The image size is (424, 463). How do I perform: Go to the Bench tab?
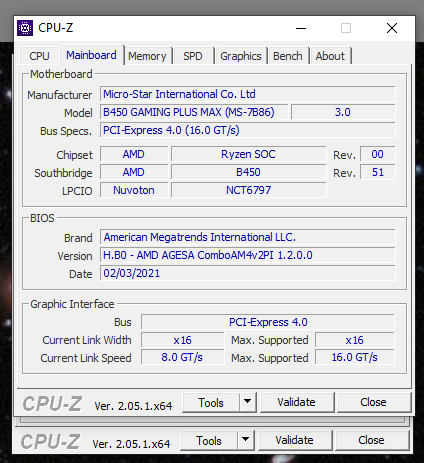288,56
